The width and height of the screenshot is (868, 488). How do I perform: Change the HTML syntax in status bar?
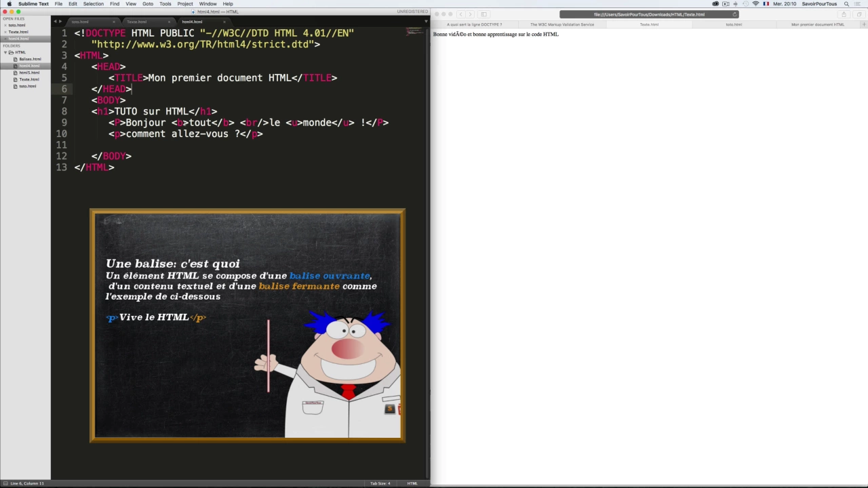click(412, 483)
